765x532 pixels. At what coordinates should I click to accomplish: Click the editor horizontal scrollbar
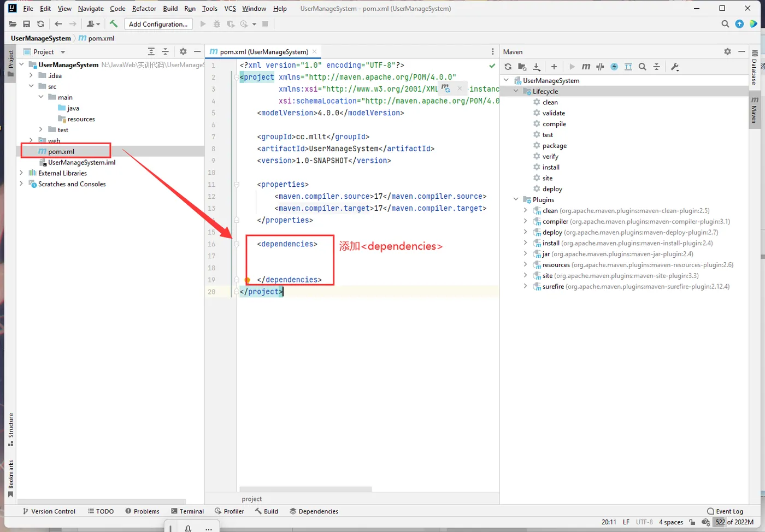tap(306, 489)
